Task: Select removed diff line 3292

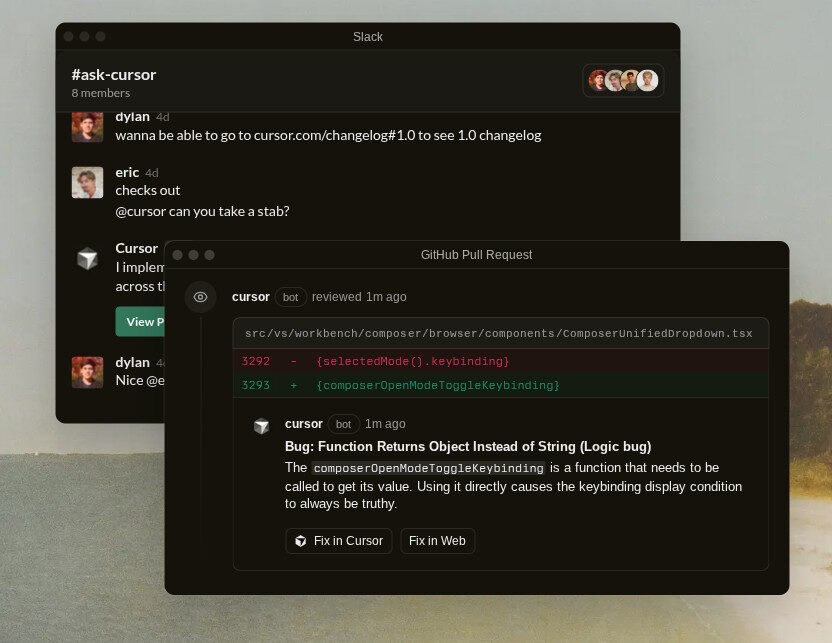Action: click(500, 361)
